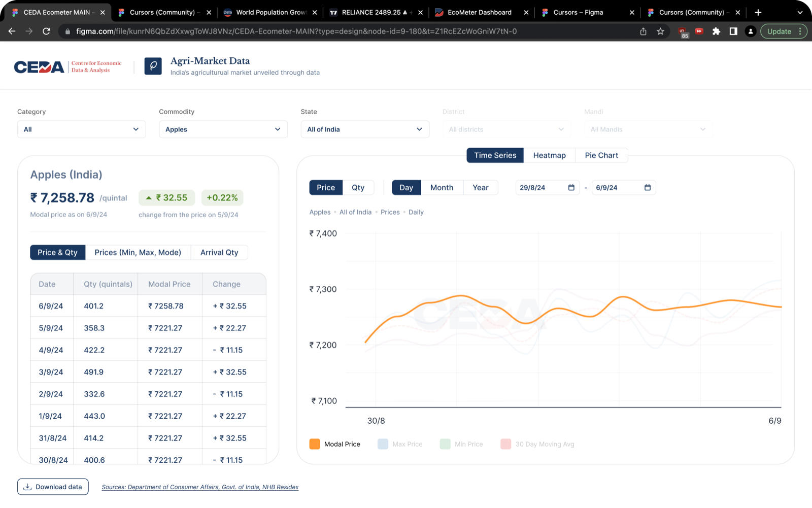
Task: Open the Department of Consumer Affairs sources link
Action: coord(200,487)
